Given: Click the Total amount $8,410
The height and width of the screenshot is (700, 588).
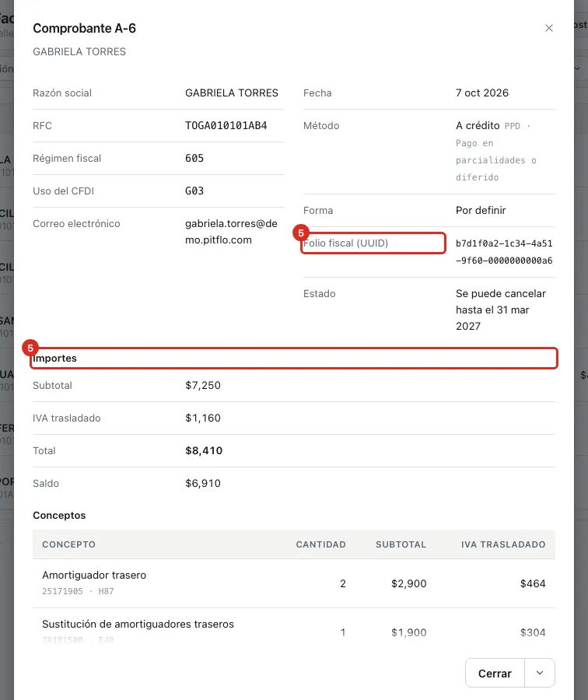Looking at the screenshot, I should [x=204, y=451].
